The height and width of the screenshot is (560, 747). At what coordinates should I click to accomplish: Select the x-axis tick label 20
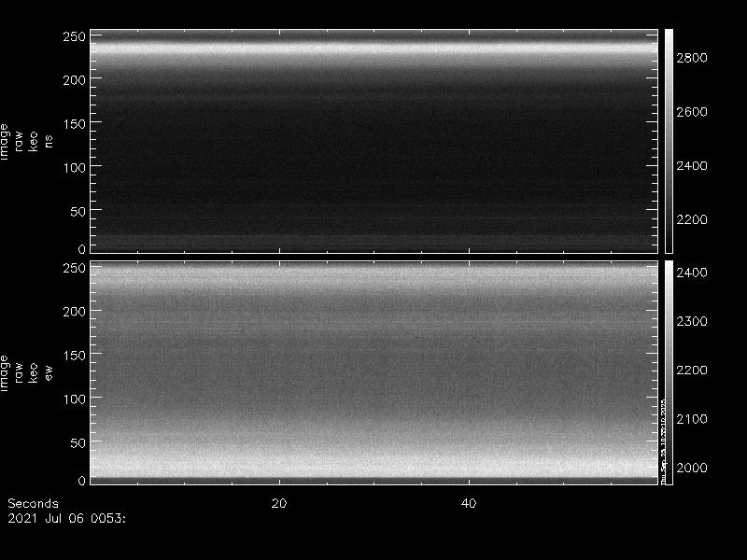point(278,503)
